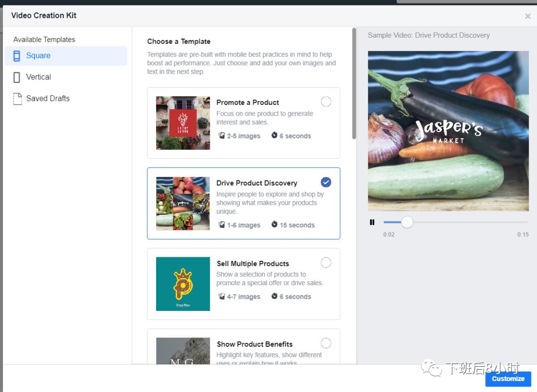Select the Promote a Product radio button
The height and width of the screenshot is (392, 537).
point(326,101)
